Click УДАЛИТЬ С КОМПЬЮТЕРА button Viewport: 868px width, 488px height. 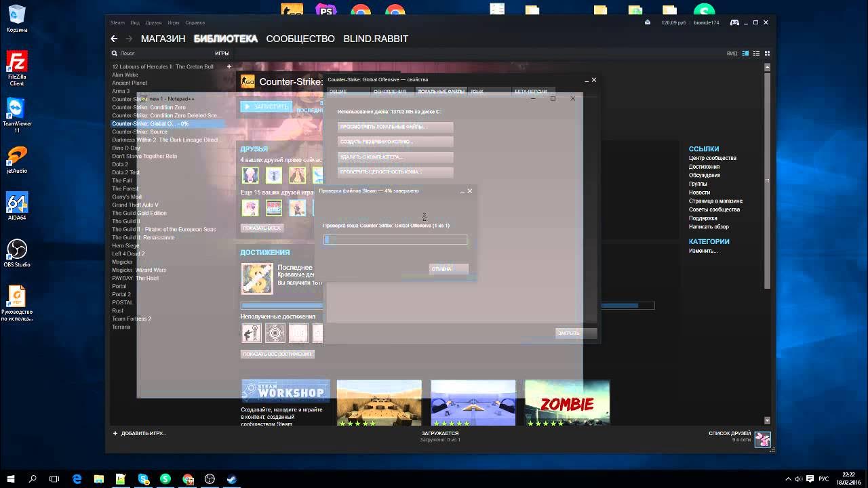point(395,157)
